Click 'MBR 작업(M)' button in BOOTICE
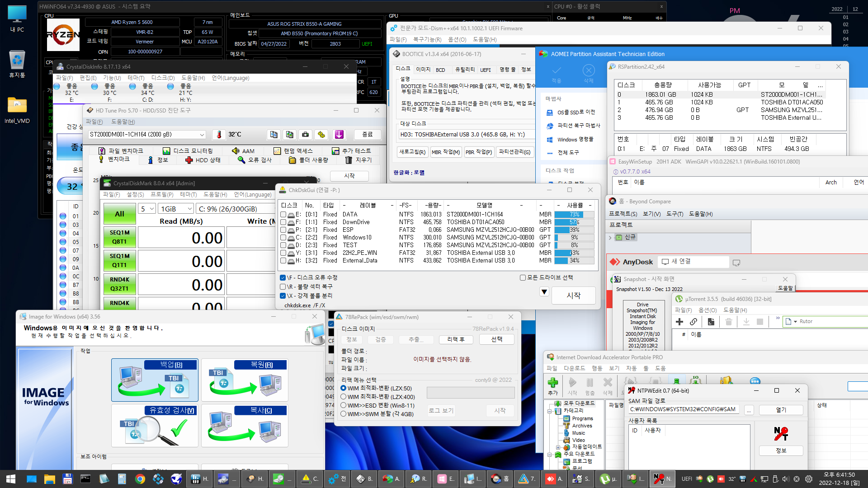868x488 pixels. tap(445, 152)
